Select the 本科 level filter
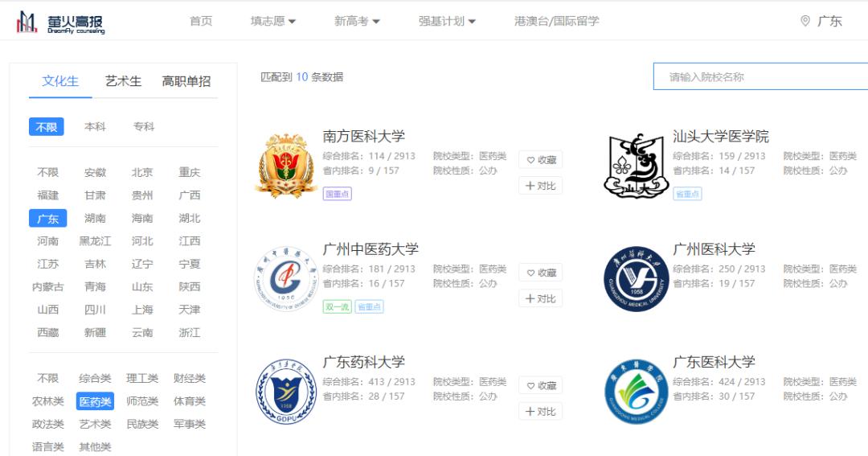Viewport: 868px width, 456px height. 95,127
